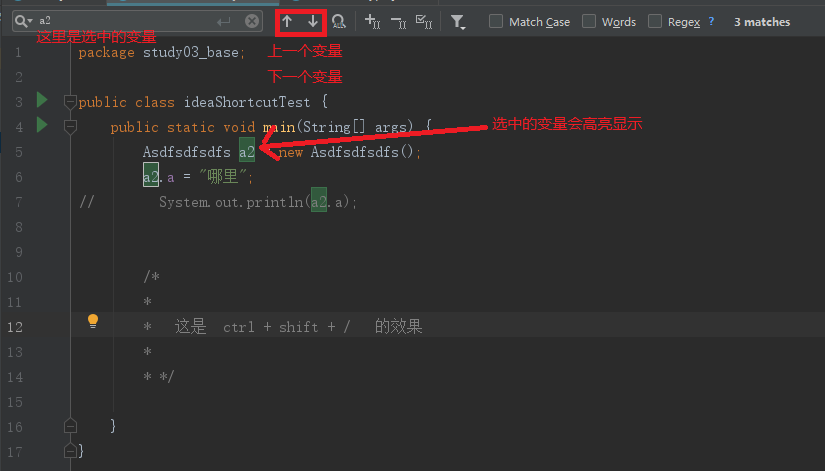The height and width of the screenshot is (471, 825).
Task: Click the '3 matches' counter text
Action: pyautogui.click(x=762, y=22)
